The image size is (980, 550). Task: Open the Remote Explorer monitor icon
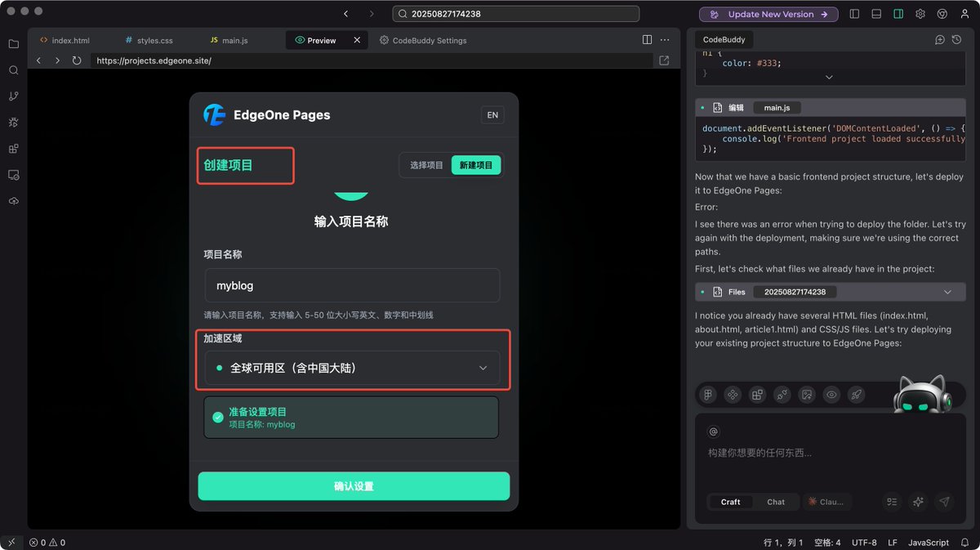click(x=13, y=175)
